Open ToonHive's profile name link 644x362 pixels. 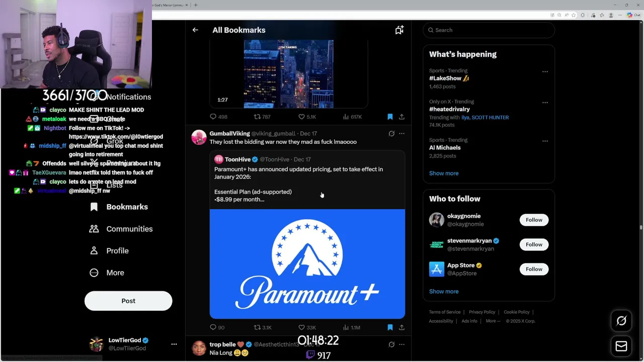237,159
